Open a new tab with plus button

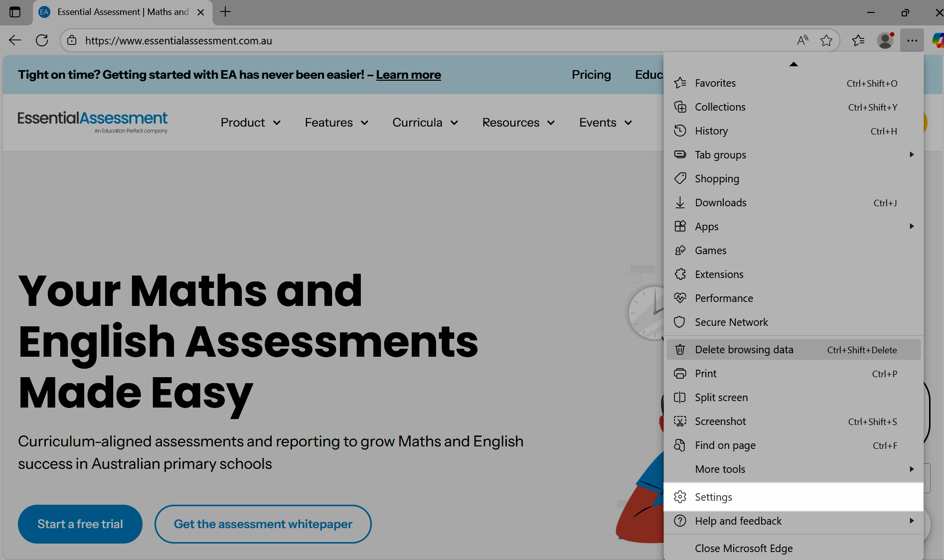click(225, 12)
